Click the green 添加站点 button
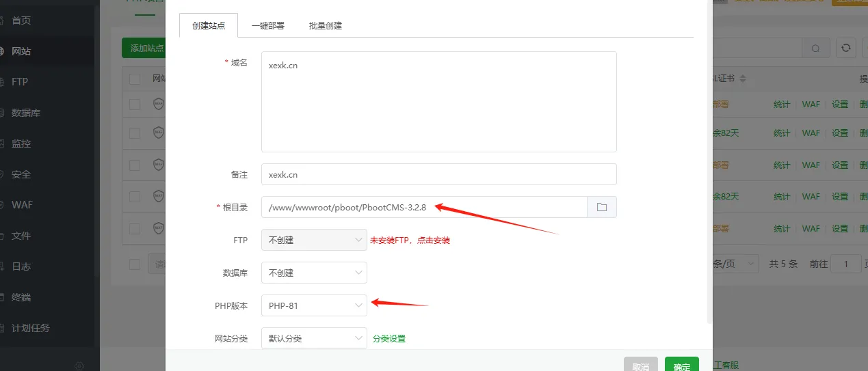Viewport: 868px width, 371px height. pyautogui.click(x=144, y=49)
